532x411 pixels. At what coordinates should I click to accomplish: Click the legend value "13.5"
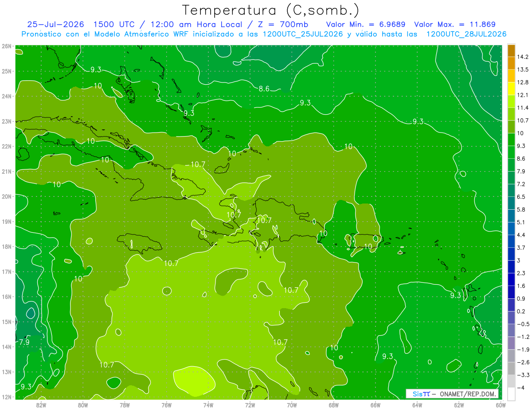pyautogui.click(x=523, y=70)
